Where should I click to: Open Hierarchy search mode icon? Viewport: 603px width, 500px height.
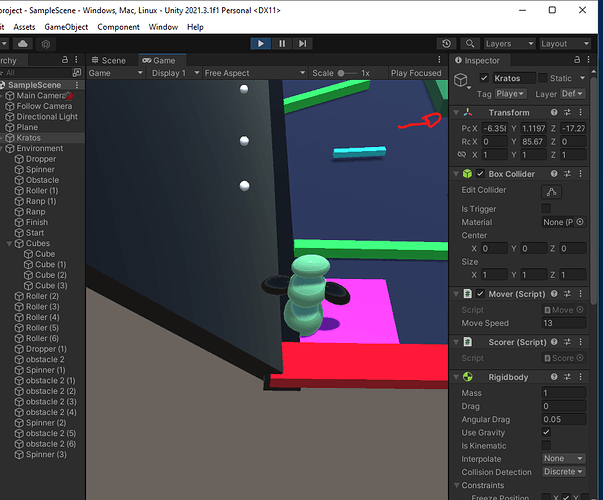coord(77,72)
